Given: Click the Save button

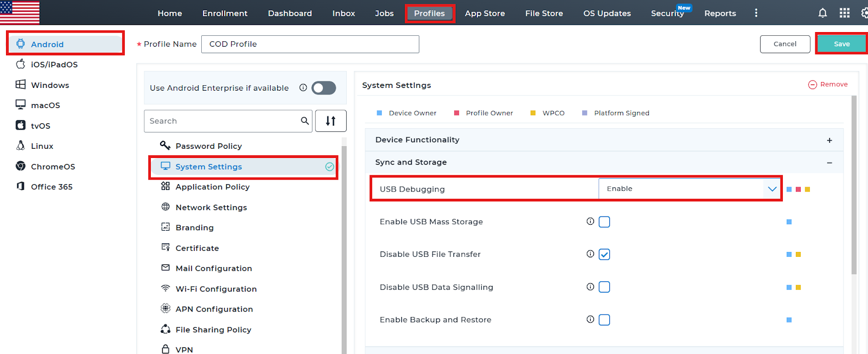Looking at the screenshot, I should [841, 44].
